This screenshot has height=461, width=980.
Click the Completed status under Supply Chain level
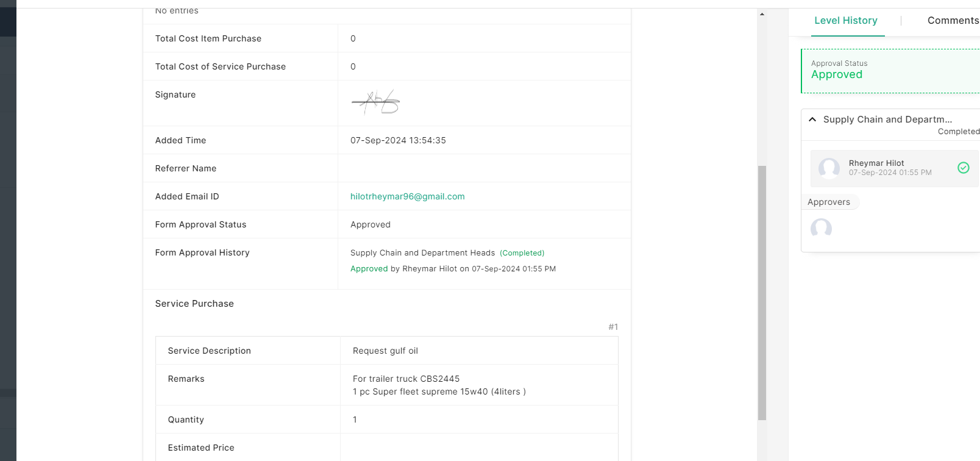(x=958, y=132)
